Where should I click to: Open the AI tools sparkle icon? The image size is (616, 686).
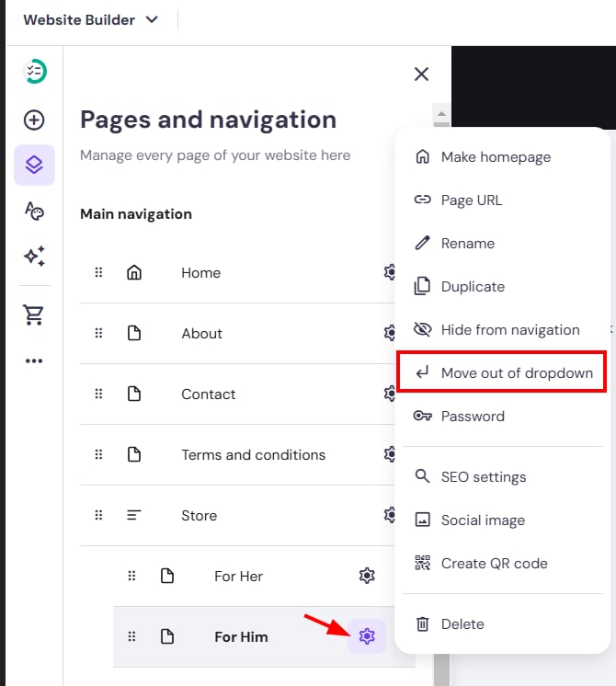[34, 257]
